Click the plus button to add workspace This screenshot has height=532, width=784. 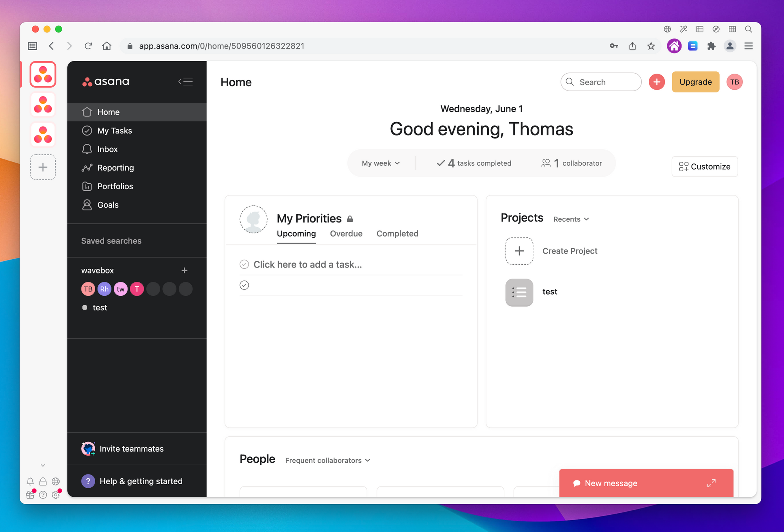click(43, 167)
